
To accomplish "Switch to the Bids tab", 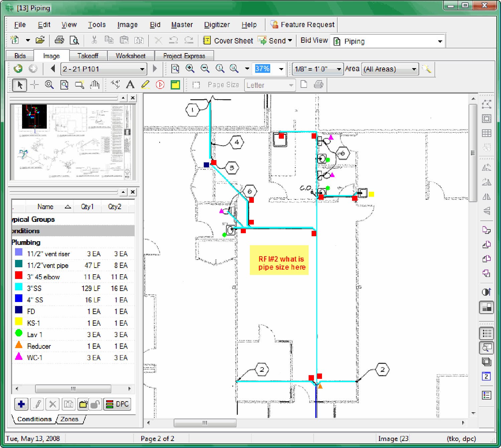I will point(20,56).
